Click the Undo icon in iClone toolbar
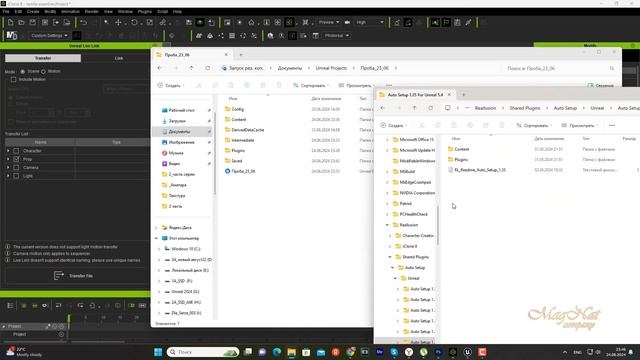This screenshot has height=360, width=640. [84, 22]
